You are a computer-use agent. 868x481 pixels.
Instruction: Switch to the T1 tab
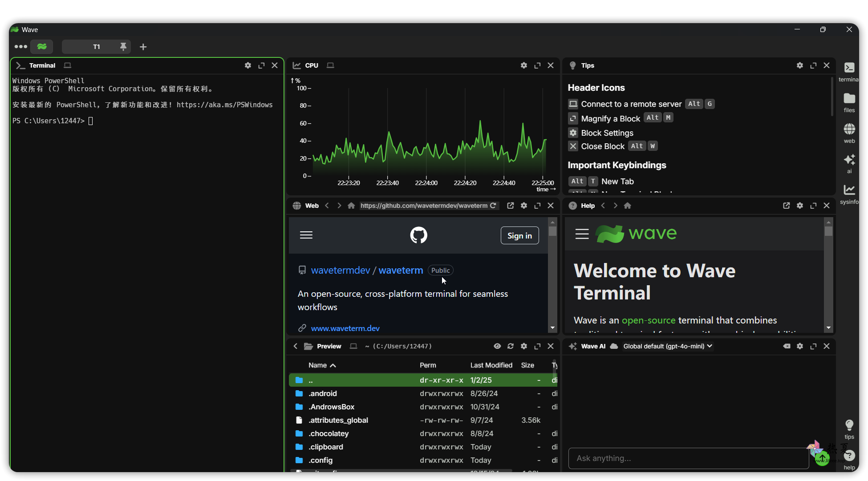[96, 47]
